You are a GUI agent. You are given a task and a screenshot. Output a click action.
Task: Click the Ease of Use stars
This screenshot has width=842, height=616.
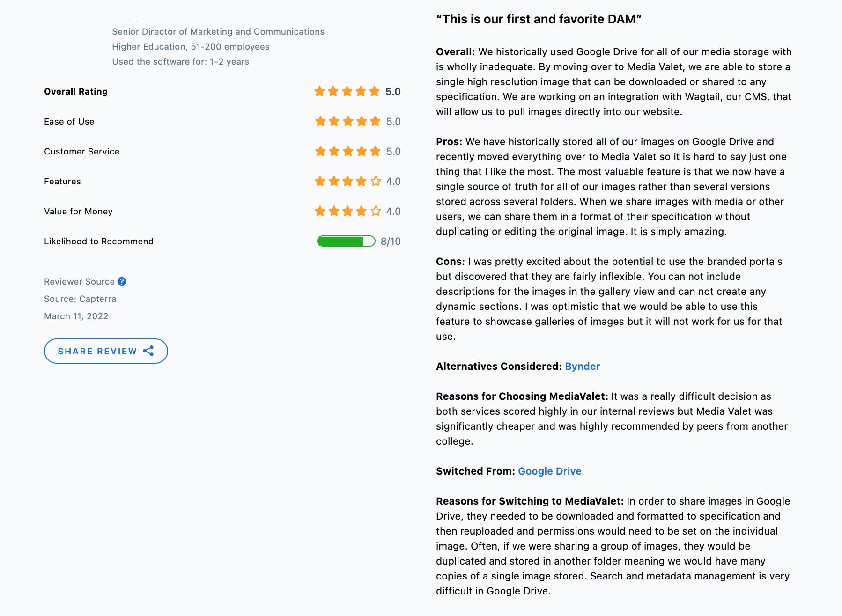click(x=347, y=121)
